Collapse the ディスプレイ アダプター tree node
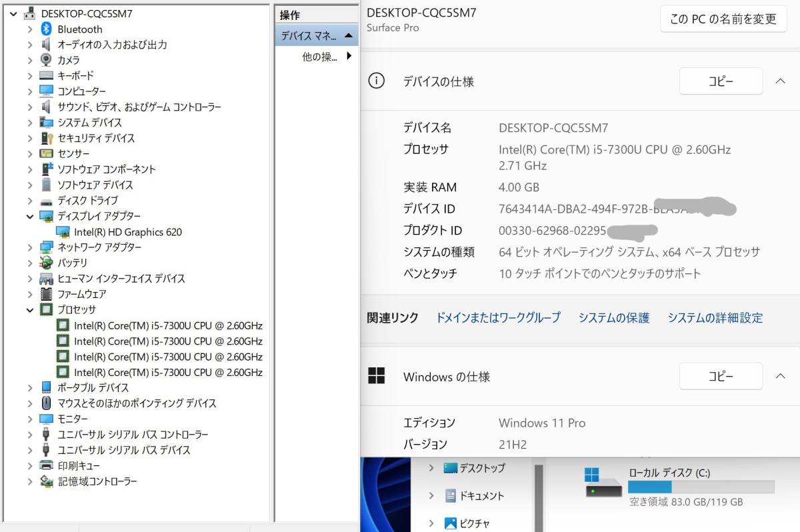Viewport: 800px width, 532px height. 30,216
